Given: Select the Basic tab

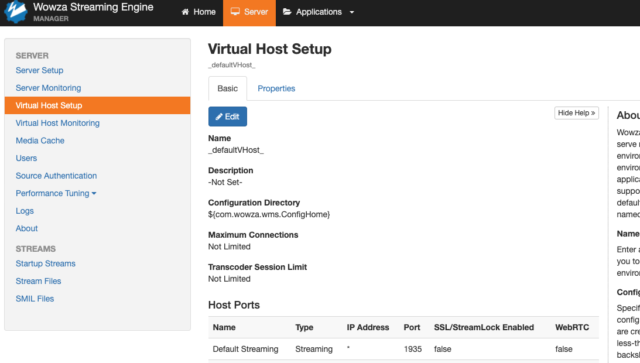Looking at the screenshot, I should (227, 88).
